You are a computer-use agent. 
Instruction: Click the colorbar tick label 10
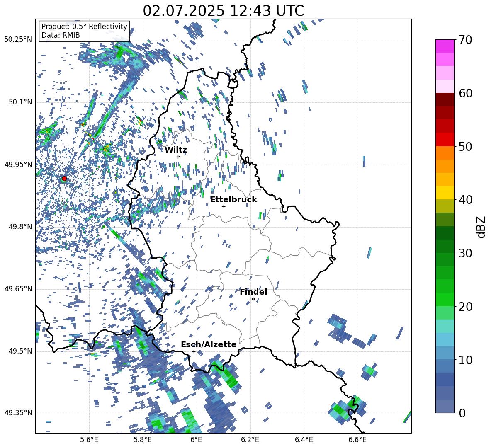[465, 360]
